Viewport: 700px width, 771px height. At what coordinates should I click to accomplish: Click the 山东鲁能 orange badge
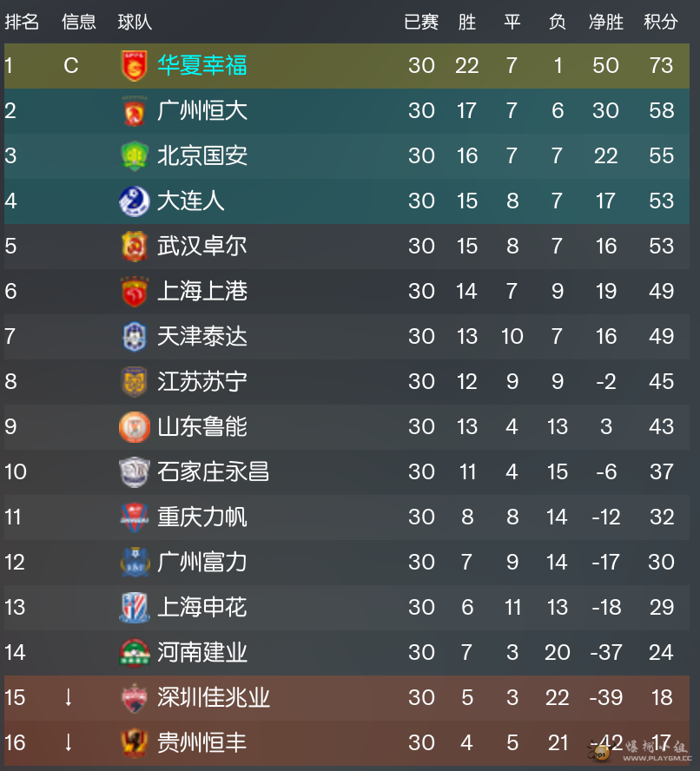coord(135,427)
